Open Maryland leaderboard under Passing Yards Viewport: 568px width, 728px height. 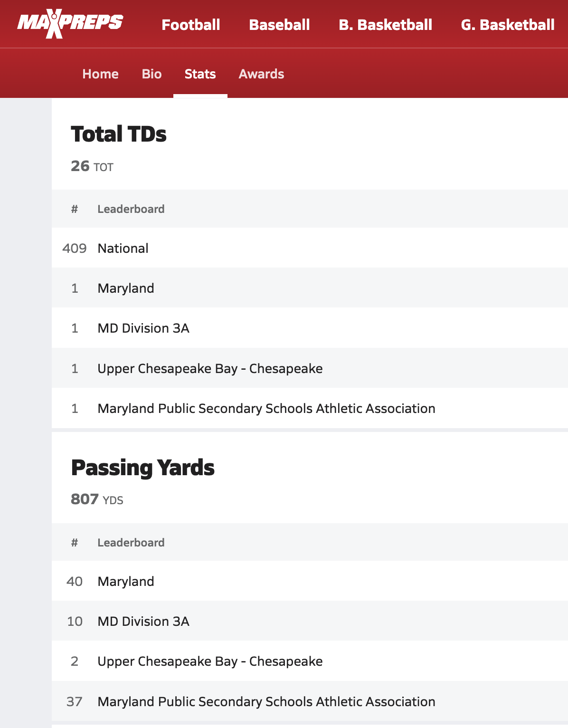click(x=126, y=581)
